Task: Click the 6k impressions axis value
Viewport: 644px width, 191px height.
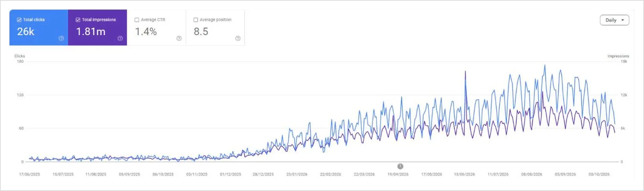Action: coord(623,128)
